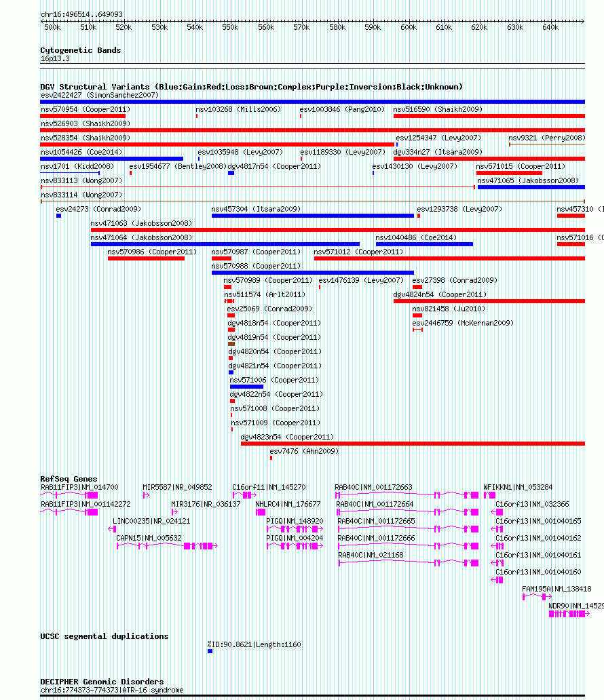The height and width of the screenshot is (700, 604).
Task: Open nsv571006 (Cooper2011) variant
Action: [274, 381]
